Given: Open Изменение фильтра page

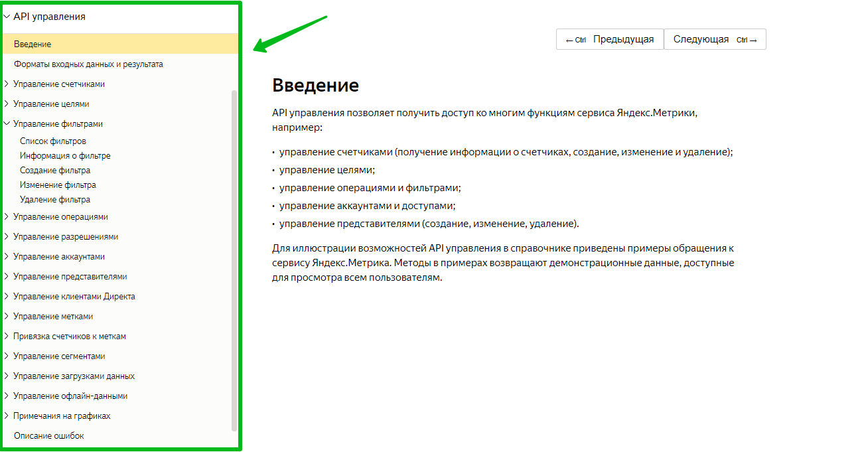Looking at the screenshot, I should [58, 185].
